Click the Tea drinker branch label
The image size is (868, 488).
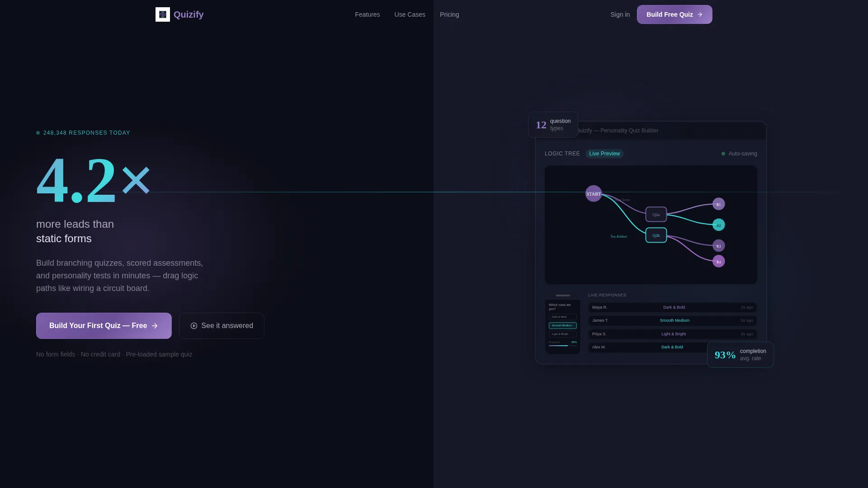click(x=618, y=236)
